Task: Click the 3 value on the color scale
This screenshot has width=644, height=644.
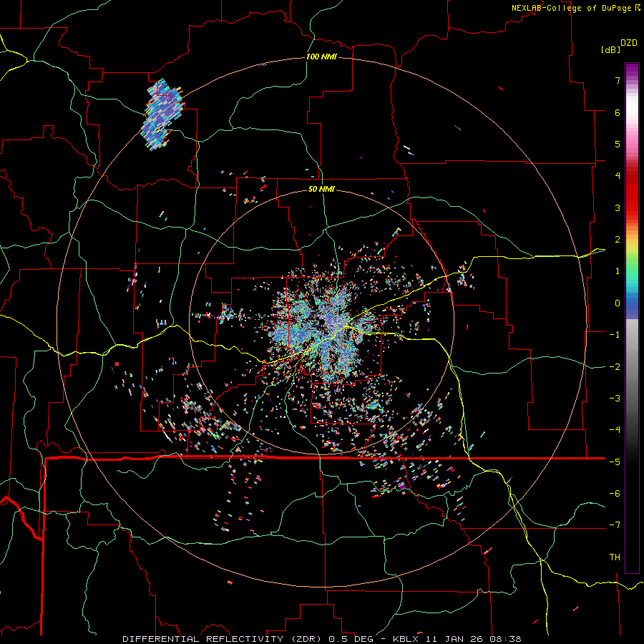Action: [618, 208]
